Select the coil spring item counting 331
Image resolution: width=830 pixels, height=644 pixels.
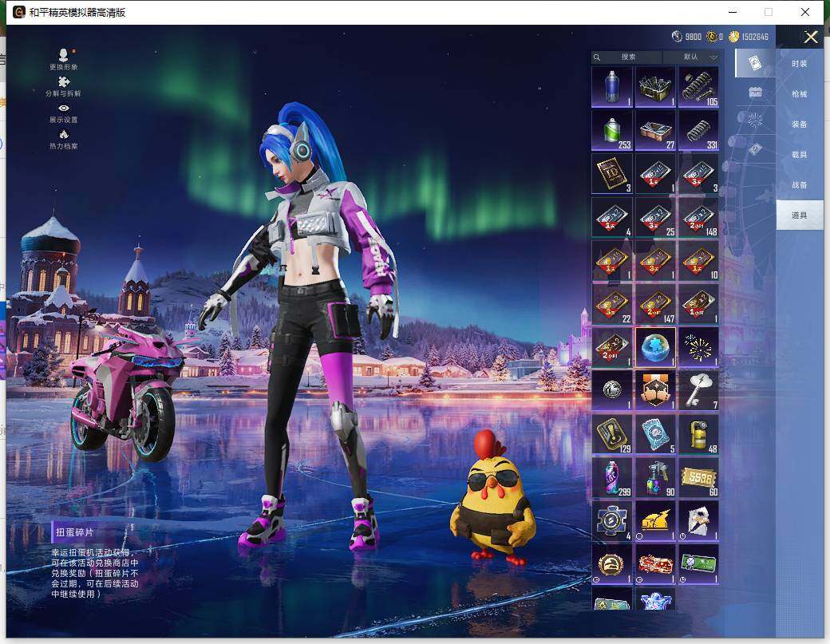(699, 130)
